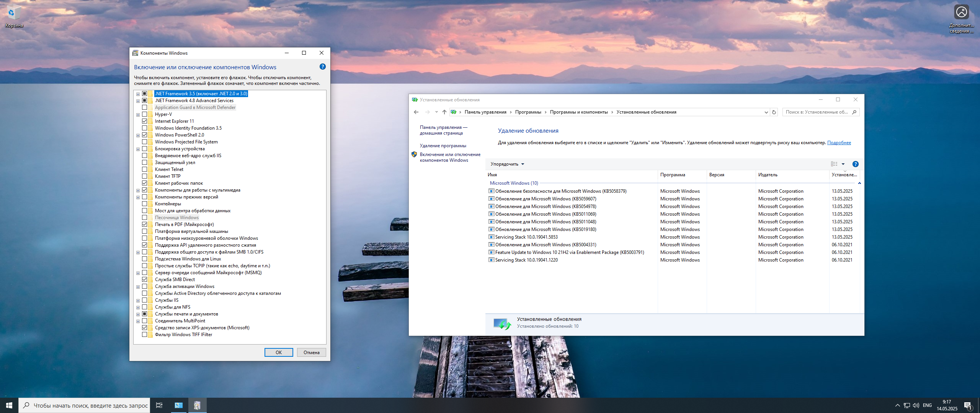Click taskbar search box

[x=84, y=405]
